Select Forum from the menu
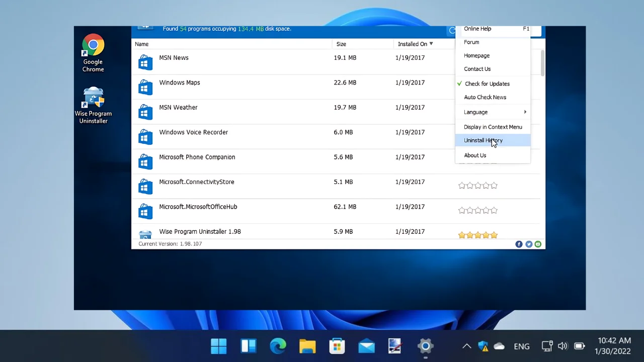The width and height of the screenshot is (644, 362). (x=493, y=42)
